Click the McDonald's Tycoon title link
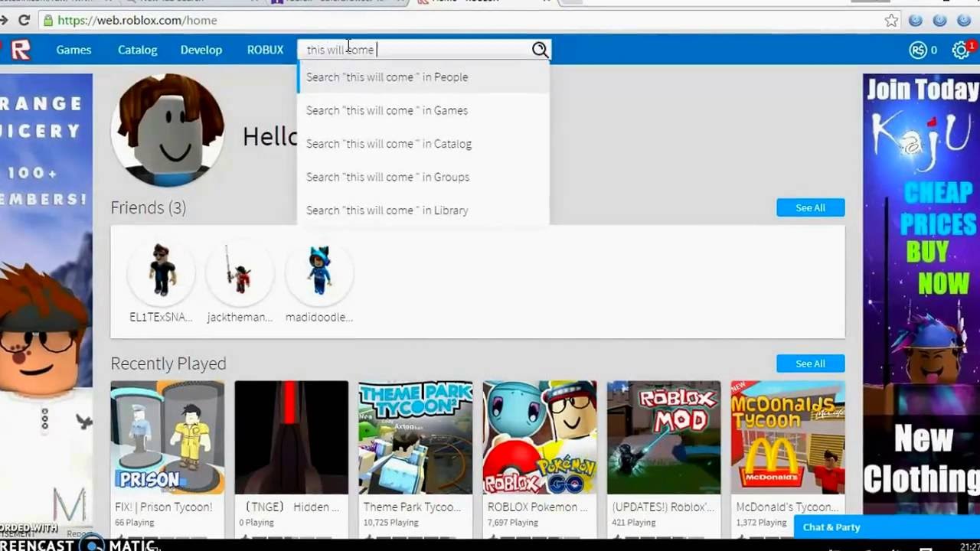 (786, 507)
